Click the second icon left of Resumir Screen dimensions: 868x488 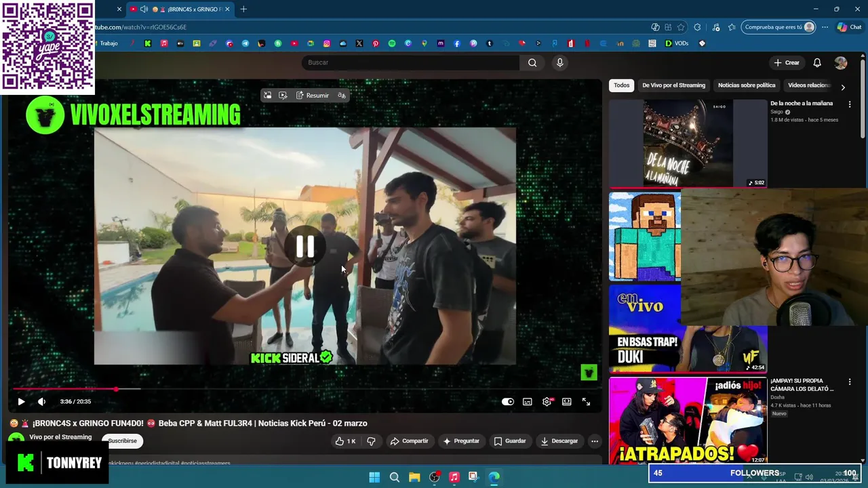pos(283,96)
